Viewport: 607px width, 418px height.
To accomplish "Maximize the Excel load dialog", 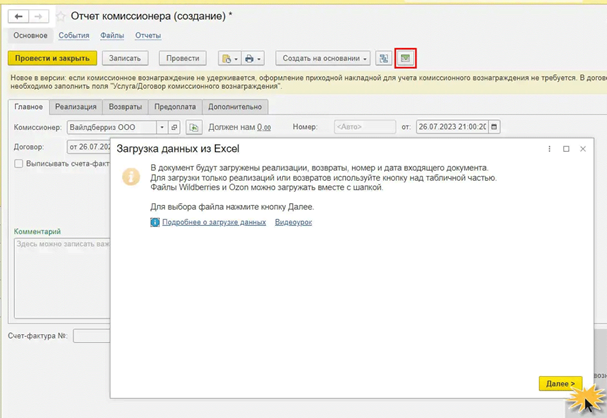I will pyautogui.click(x=566, y=148).
